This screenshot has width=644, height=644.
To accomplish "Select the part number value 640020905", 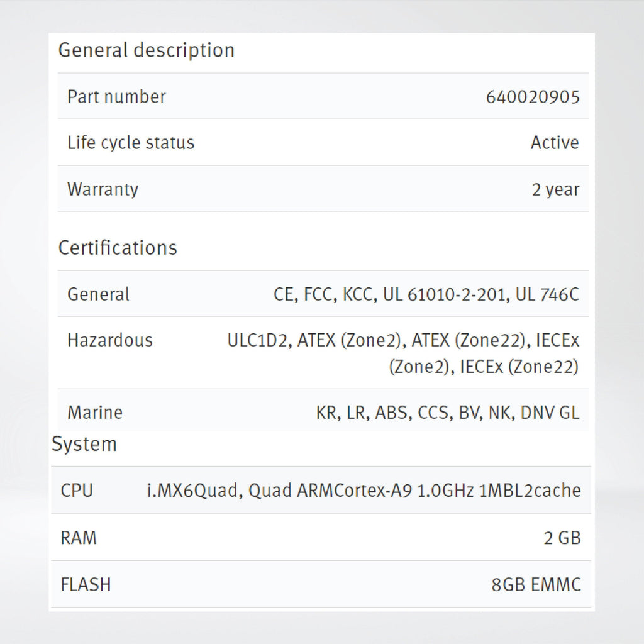I will tap(533, 97).
